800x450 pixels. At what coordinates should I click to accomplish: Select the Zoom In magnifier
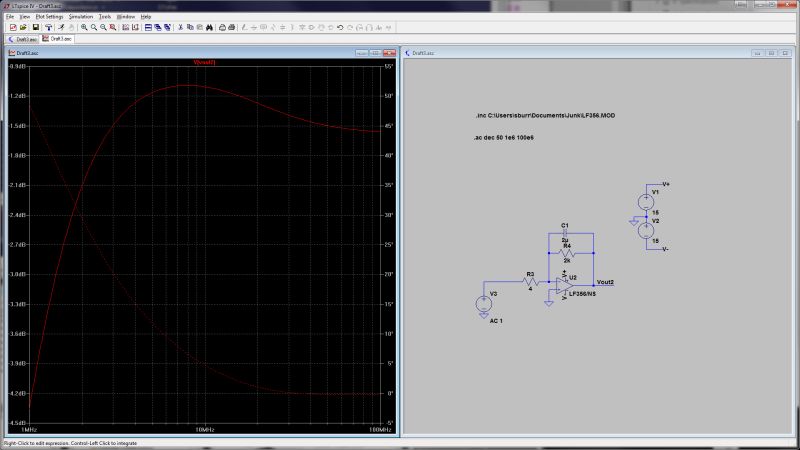[x=84, y=27]
